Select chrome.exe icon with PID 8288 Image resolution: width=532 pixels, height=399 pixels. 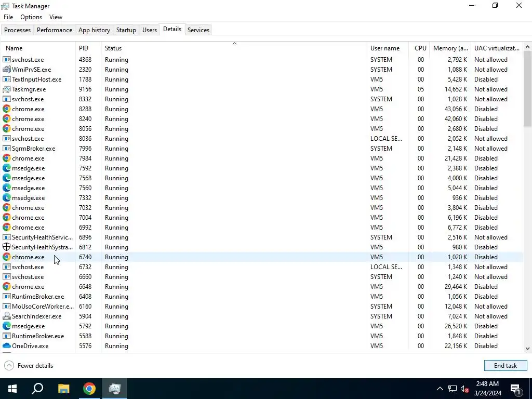pos(6,109)
